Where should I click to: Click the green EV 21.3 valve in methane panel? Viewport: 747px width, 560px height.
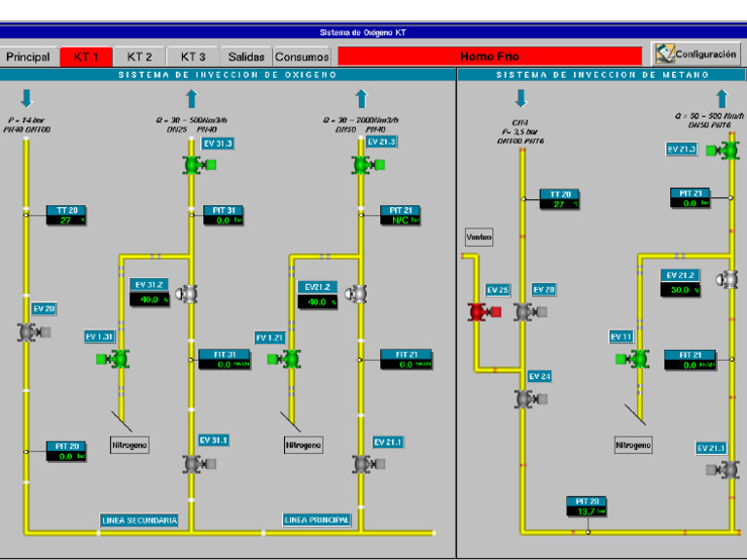[x=723, y=151]
